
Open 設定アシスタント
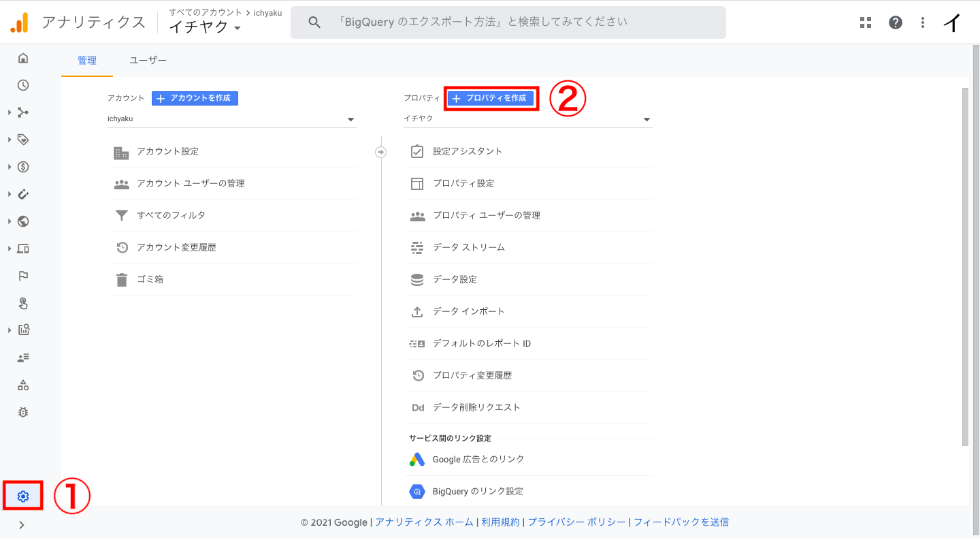pos(528,152)
